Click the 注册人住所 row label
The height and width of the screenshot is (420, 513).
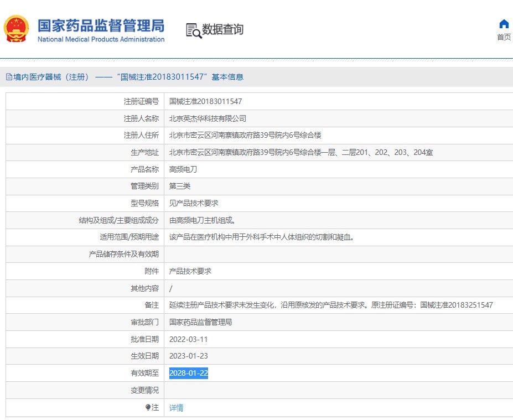tap(141, 135)
